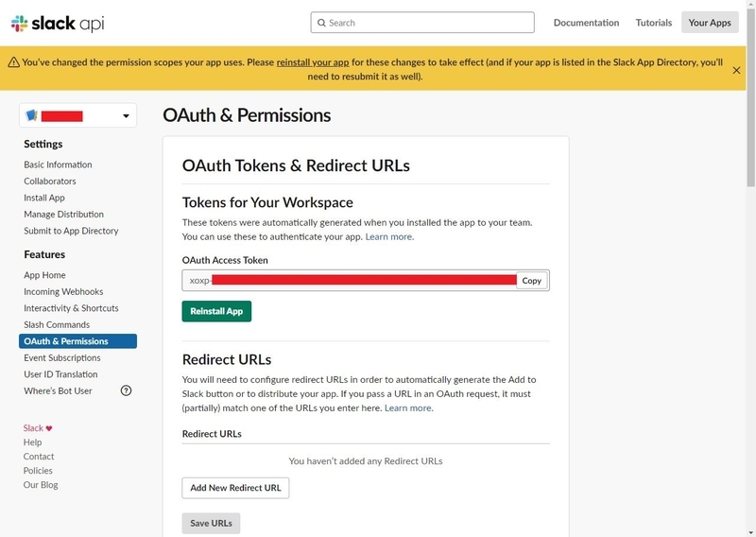The image size is (756, 537).
Task: Click the Save URLs button
Action: point(211,523)
